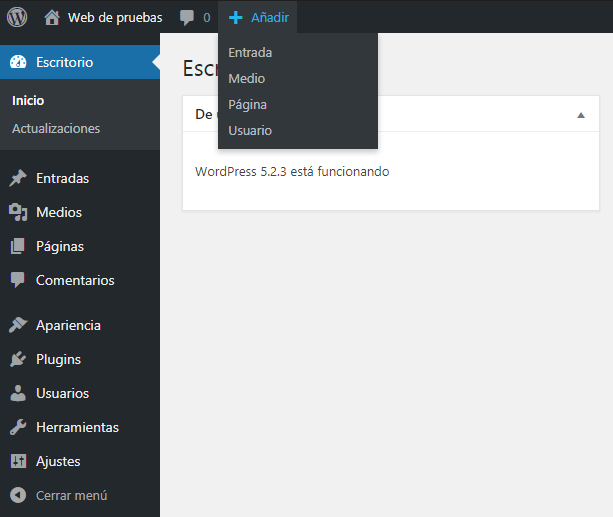613x517 pixels.
Task: Open the Entradas section label
Action: click(63, 178)
